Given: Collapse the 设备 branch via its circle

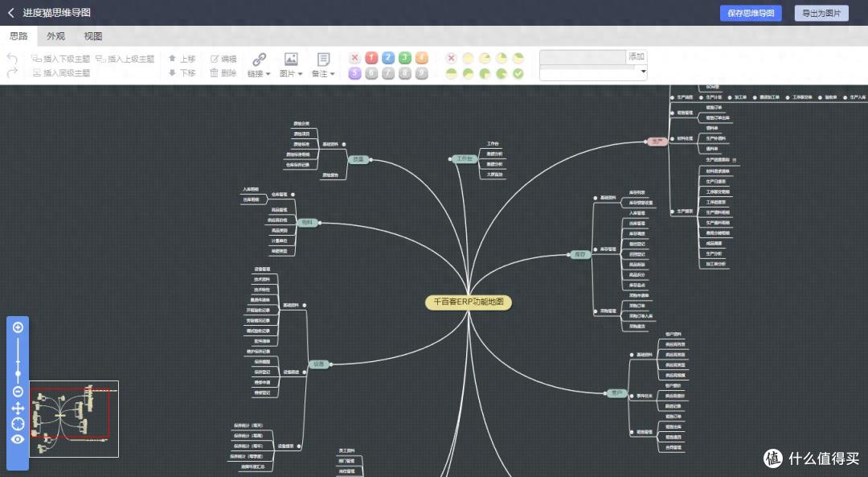Looking at the screenshot, I should 331,364.
